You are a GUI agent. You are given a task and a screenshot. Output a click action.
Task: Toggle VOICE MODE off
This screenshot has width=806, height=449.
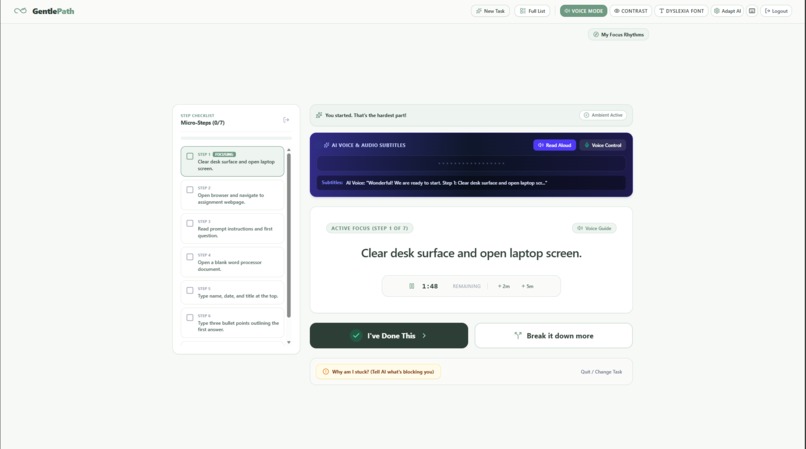pos(583,11)
